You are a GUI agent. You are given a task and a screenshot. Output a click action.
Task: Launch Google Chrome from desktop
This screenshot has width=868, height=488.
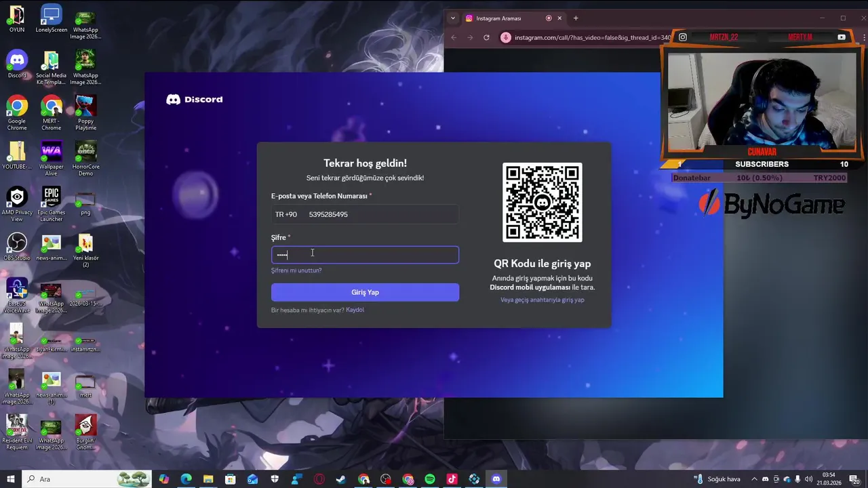[x=17, y=114]
